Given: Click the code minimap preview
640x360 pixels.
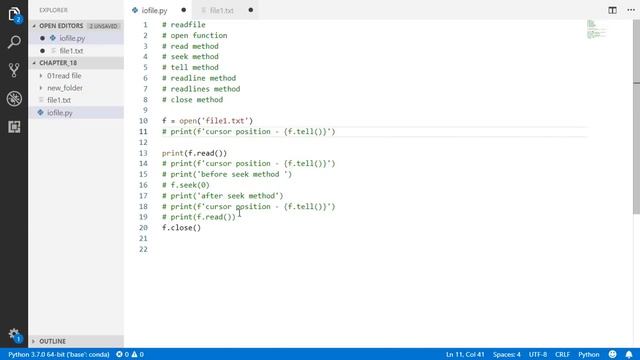Looking at the screenshot, I should (597, 29).
